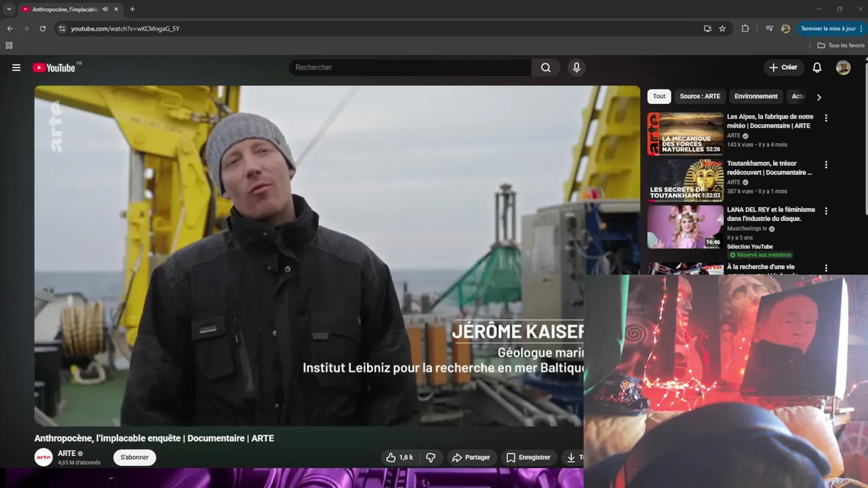868x488 pixels.
Task: Open options for À la recherche video
Action: coord(825,268)
